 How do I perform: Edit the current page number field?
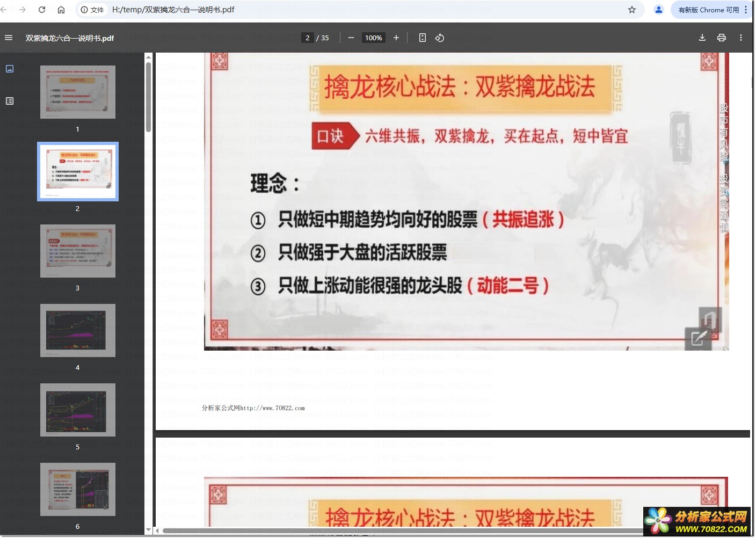point(308,38)
